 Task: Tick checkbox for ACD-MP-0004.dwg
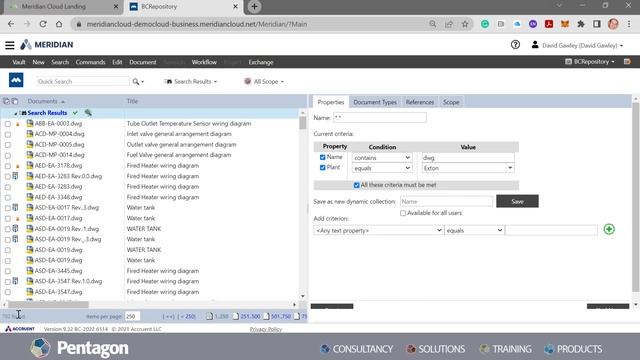pos(8,134)
